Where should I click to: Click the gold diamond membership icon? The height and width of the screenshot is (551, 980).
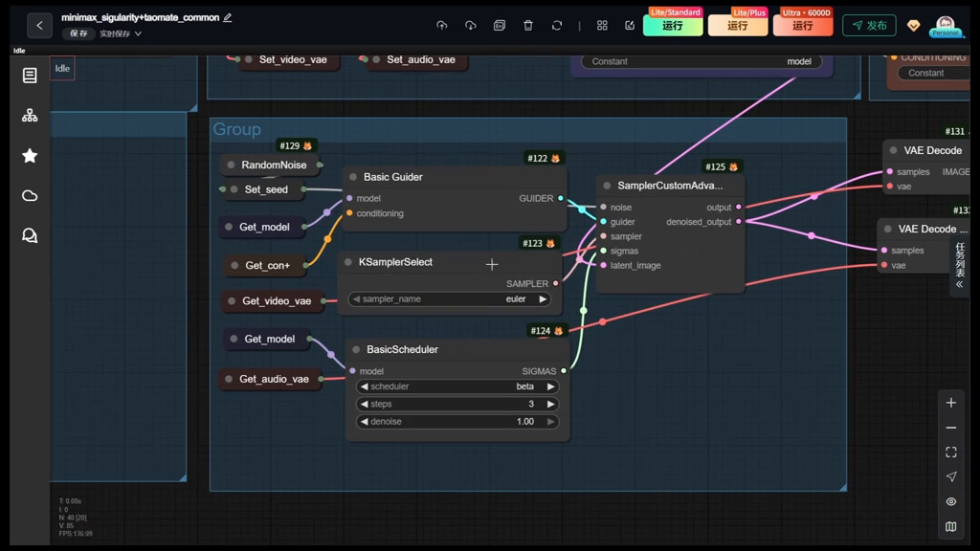coord(914,26)
